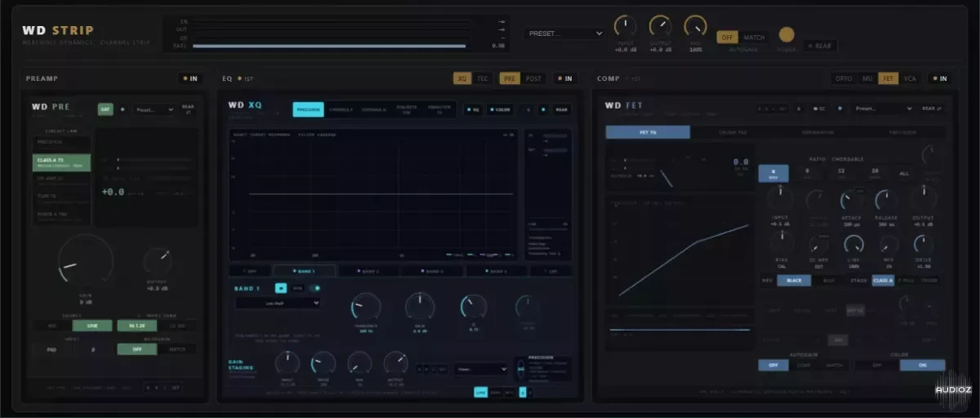Set the EQ routing to POST

[x=533, y=78]
